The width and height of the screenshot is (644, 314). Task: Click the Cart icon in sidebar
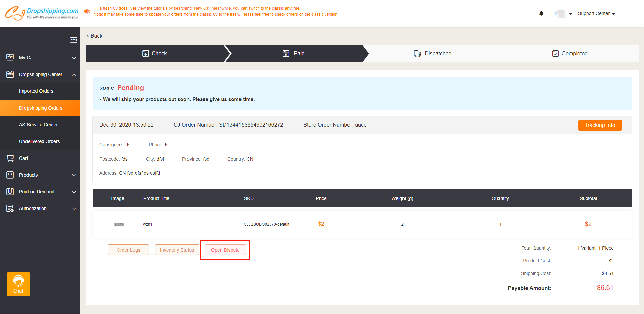coord(10,158)
